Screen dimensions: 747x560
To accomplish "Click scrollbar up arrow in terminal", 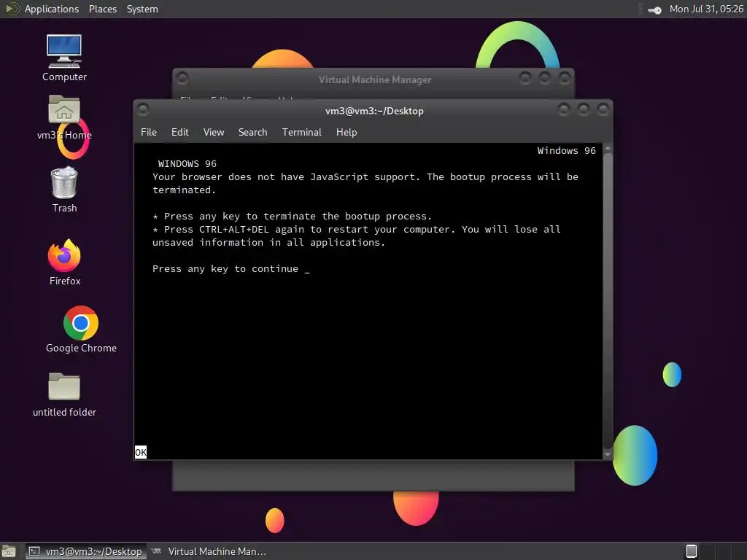I will pyautogui.click(x=608, y=149).
